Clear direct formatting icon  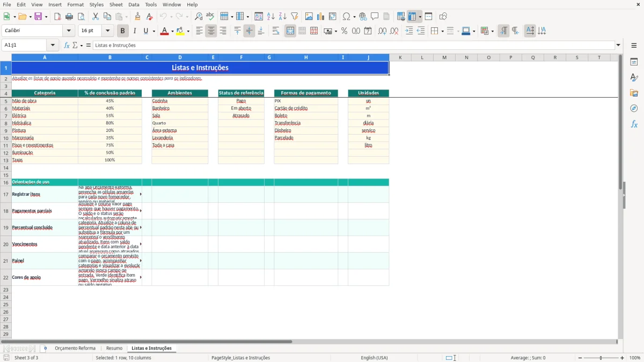click(x=149, y=17)
